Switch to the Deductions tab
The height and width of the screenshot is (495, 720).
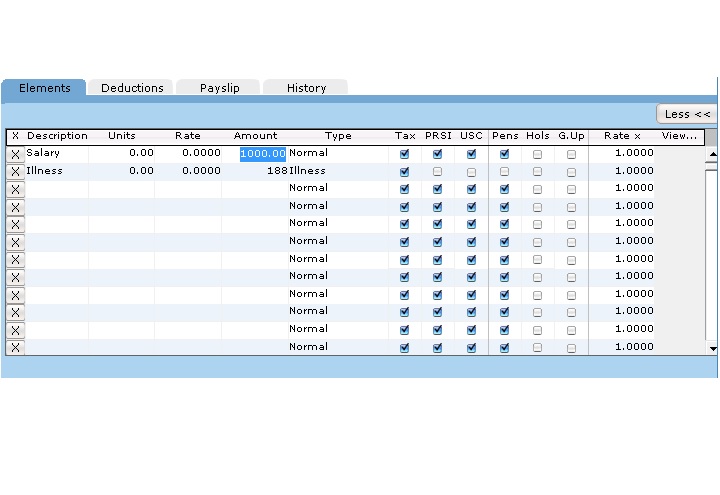click(132, 88)
